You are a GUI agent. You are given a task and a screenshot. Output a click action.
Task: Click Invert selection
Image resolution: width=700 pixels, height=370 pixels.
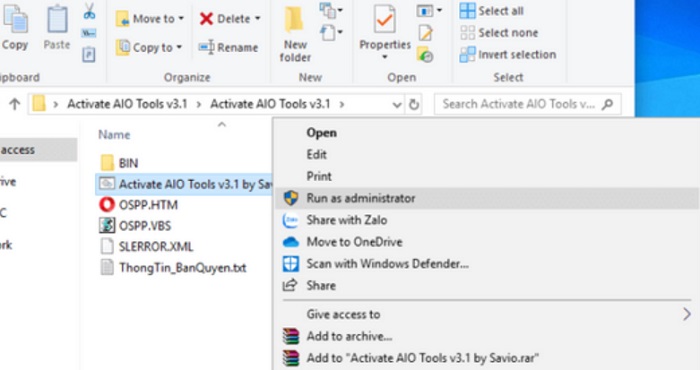[508, 54]
